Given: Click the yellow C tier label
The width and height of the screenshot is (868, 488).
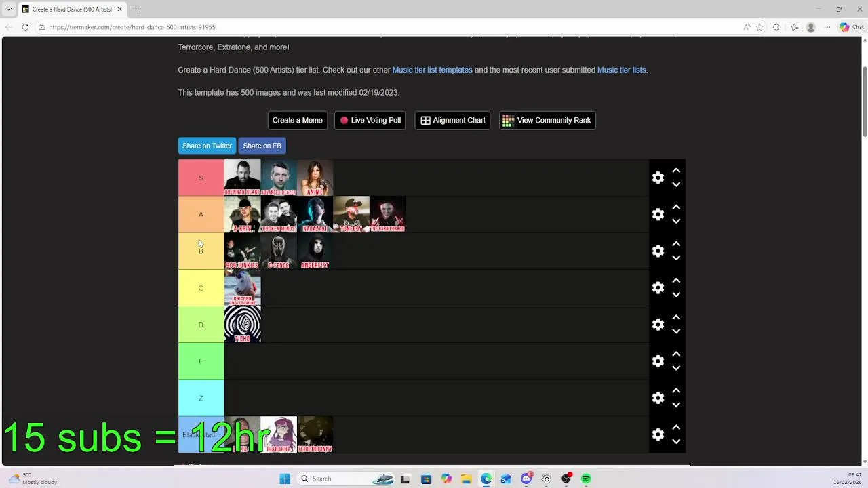Looking at the screenshot, I should click(201, 287).
